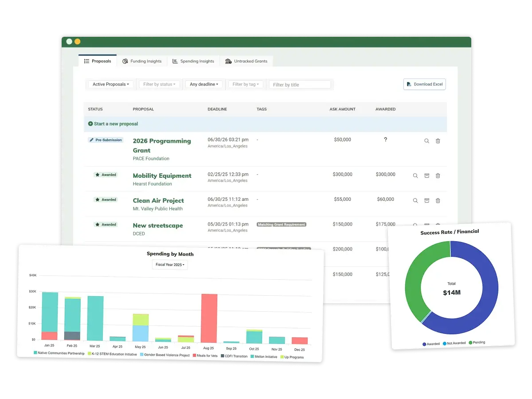Click the plus icon beside Start a new proposal
The height and width of the screenshot is (399, 532).
90,124
